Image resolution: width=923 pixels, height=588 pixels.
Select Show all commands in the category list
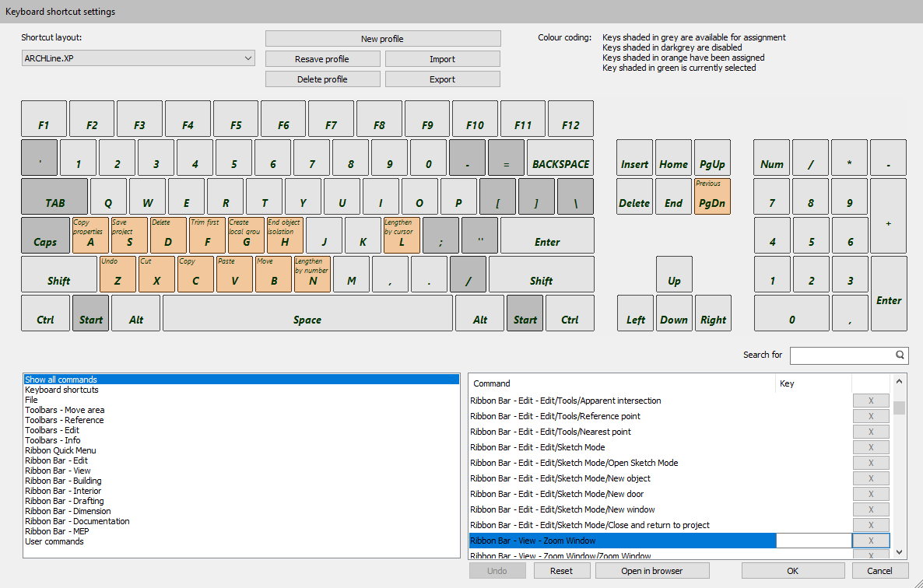[x=241, y=380]
